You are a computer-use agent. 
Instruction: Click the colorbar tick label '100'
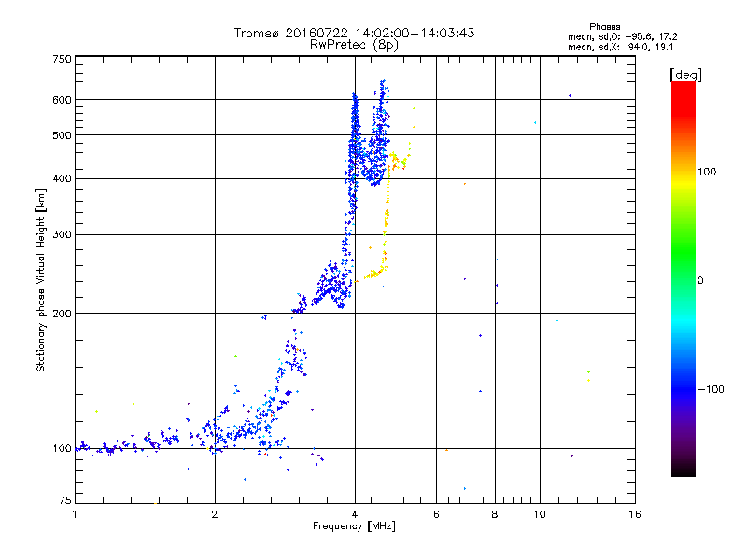click(707, 172)
